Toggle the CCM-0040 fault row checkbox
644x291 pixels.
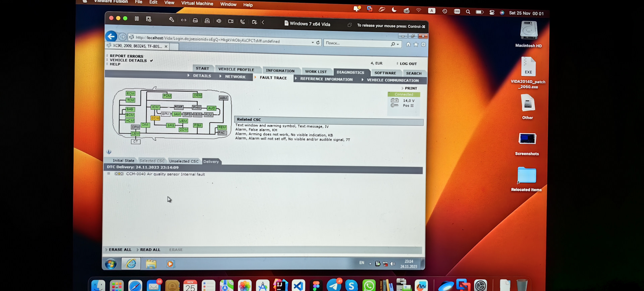(x=109, y=174)
